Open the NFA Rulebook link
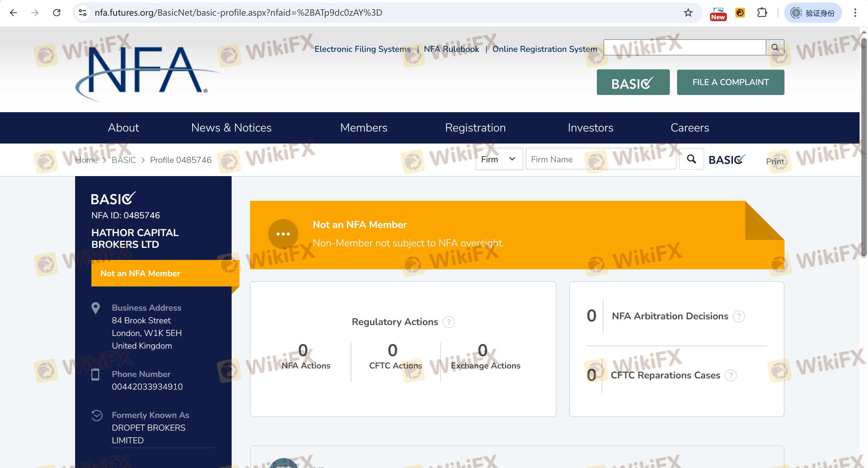 coord(451,49)
